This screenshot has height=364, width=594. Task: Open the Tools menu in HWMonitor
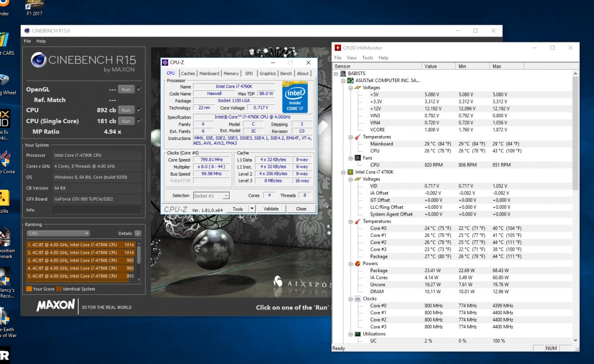pos(368,58)
